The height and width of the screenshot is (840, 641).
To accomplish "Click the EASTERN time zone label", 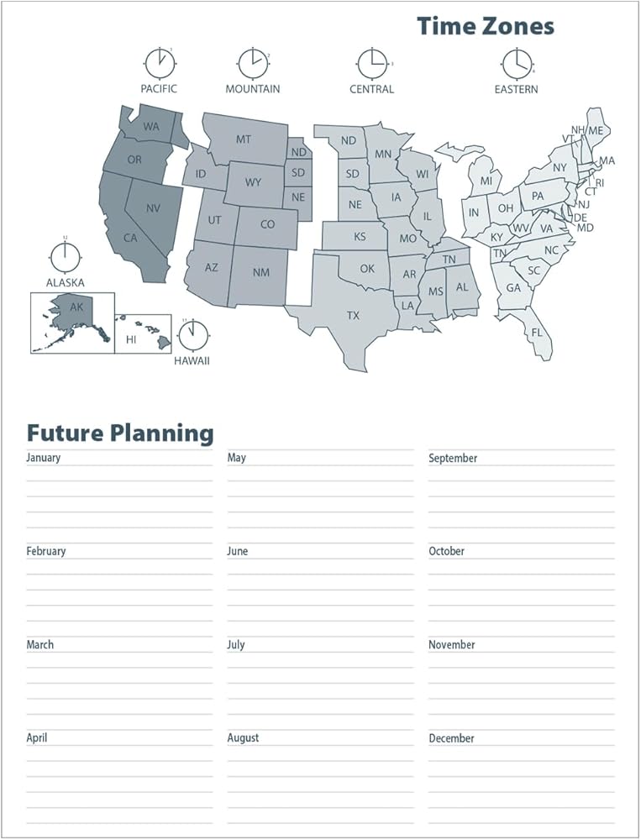I will [517, 89].
